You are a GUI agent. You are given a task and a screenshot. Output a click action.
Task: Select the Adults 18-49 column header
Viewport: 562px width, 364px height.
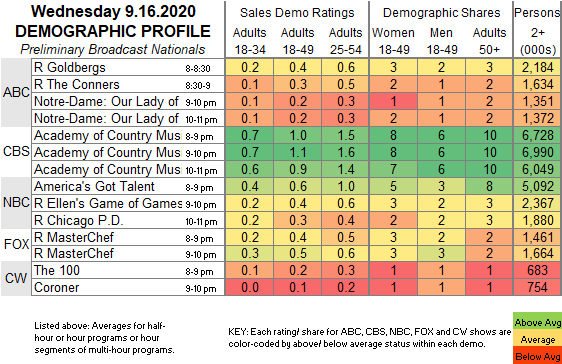[x=297, y=41]
